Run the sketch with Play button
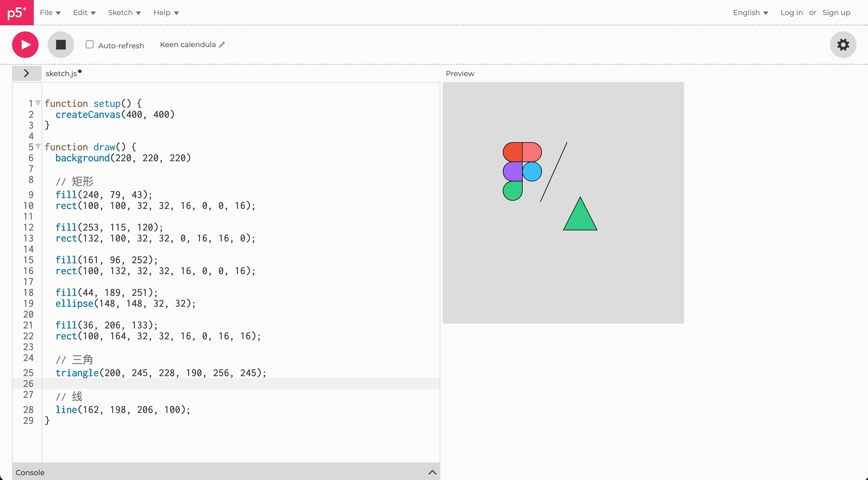 coord(25,44)
